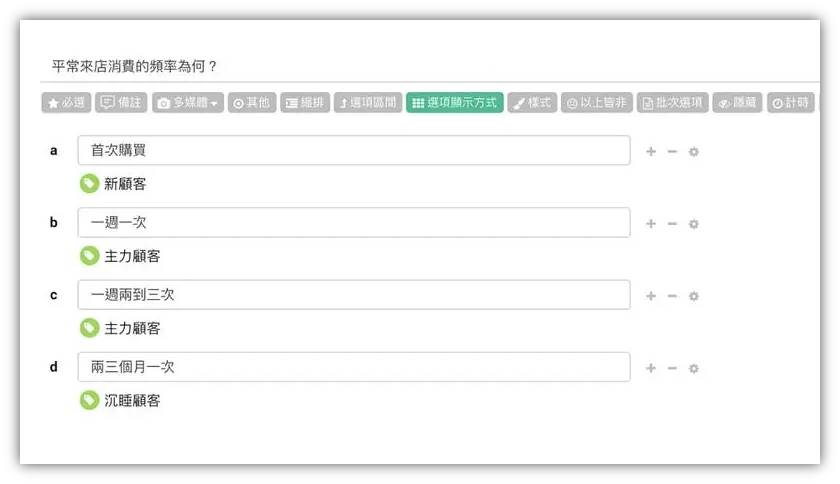Image resolution: width=840 pixels, height=484 pixels.
Task: Open gear settings for option a
Action: point(693,152)
